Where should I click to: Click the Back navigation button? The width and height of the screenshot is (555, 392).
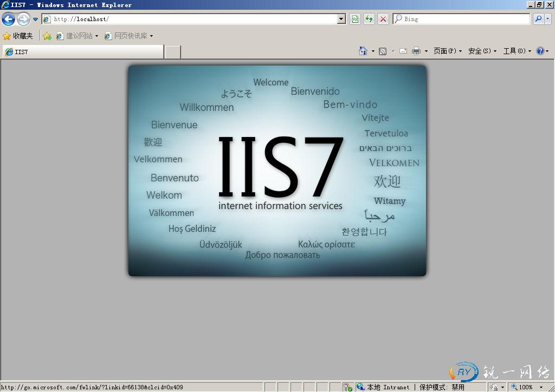[x=8, y=19]
